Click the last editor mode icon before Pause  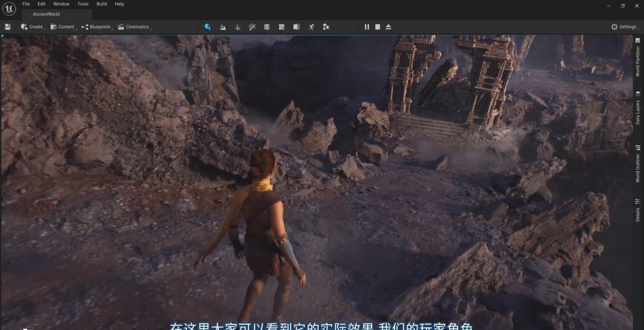point(326,27)
